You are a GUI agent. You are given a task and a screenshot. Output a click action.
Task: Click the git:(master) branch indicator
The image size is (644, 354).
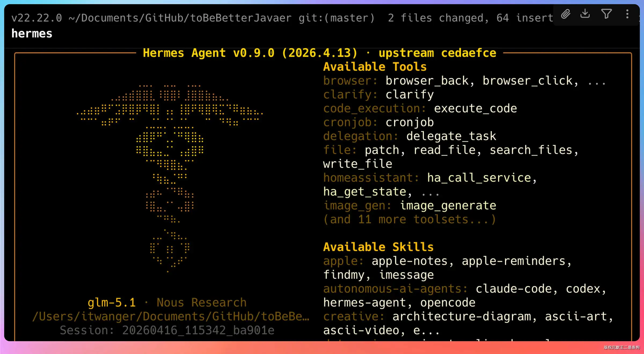point(336,18)
